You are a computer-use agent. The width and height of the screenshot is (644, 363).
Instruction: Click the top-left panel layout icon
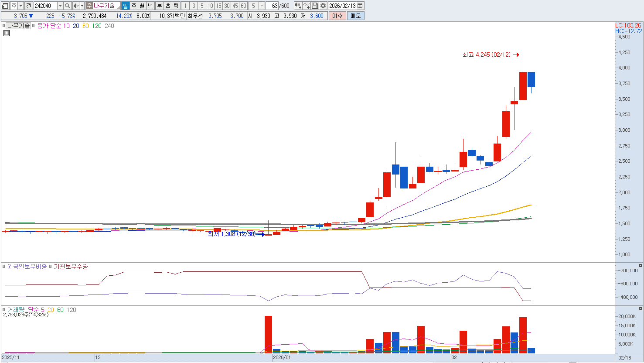pos(5,6)
